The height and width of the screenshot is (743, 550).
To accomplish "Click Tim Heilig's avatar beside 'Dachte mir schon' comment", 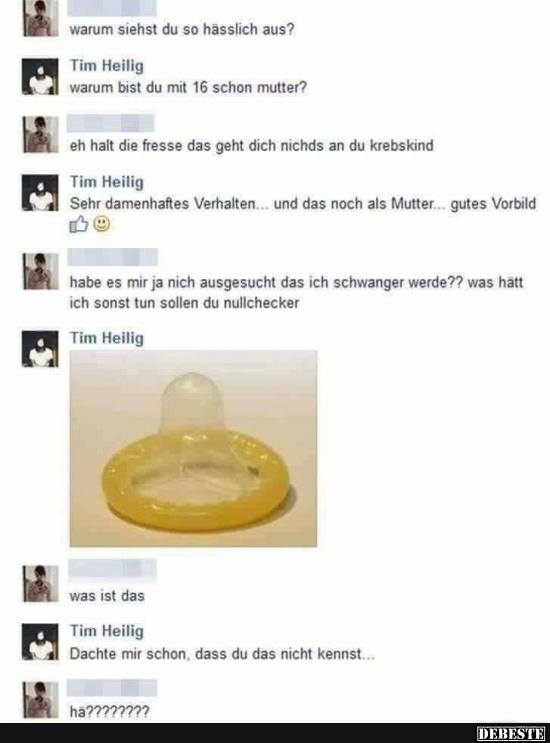I will [40, 642].
